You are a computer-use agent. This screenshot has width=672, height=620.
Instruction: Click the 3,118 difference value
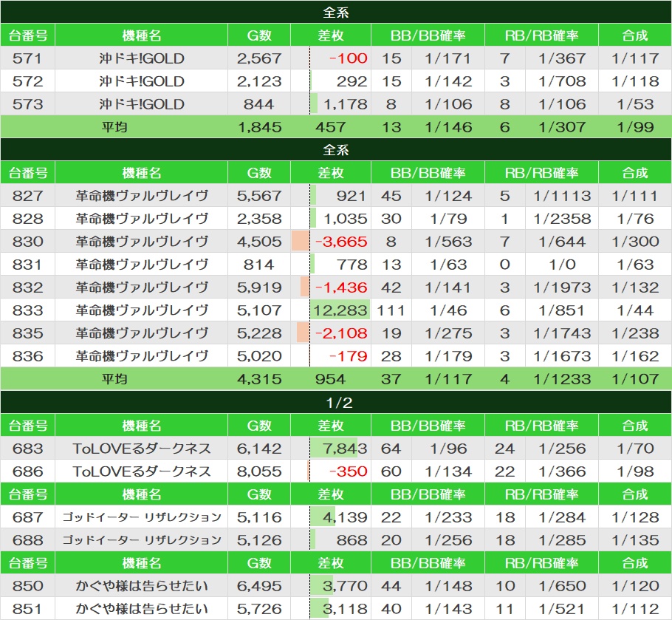click(346, 608)
